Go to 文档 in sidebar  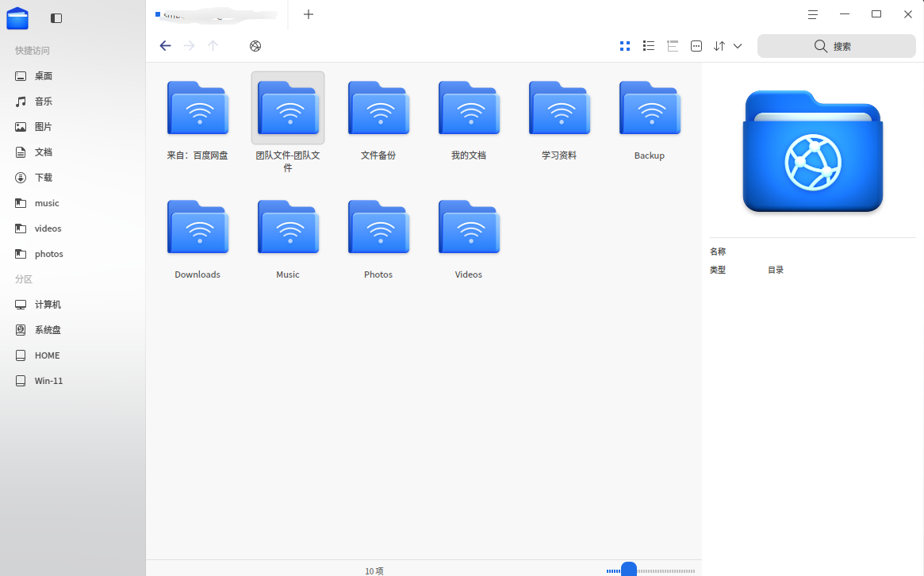click(x=72, y=152)
